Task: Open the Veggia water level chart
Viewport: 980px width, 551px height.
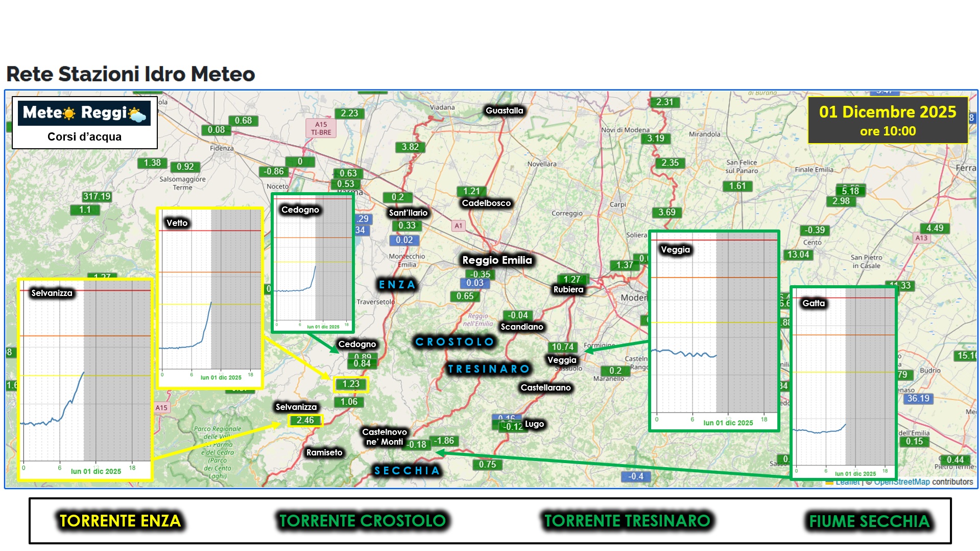Action: pyautogui.click(x=713, y=331)
